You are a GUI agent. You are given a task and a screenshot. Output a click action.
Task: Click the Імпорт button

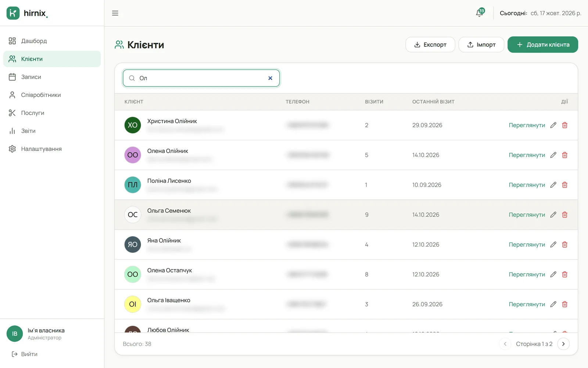pyautogui.click(x=481, y=45)
